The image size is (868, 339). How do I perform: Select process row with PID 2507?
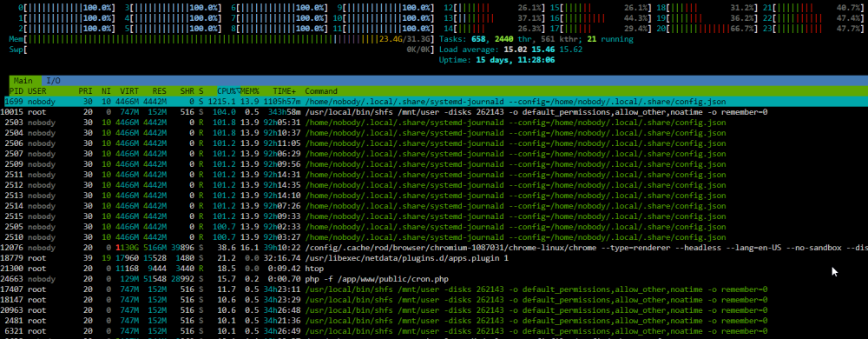[434, 154]
